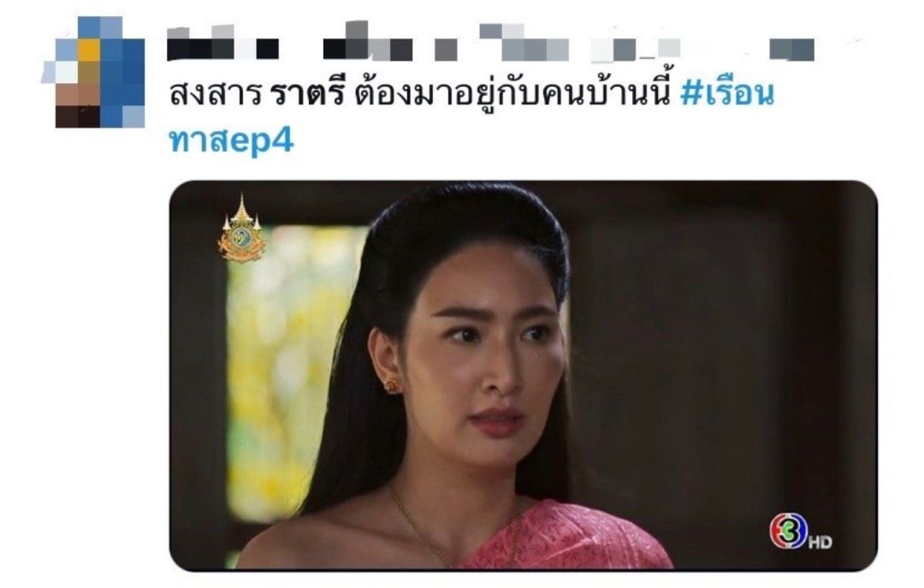This screenshot has width=924, height=588.
Task: Click the second pixelated username block
Action: (390, 41)
